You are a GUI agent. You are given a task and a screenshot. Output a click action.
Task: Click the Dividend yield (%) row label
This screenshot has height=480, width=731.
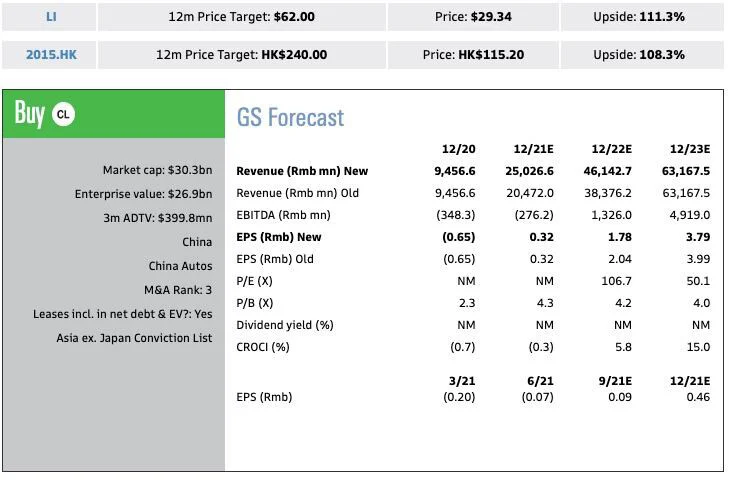[284, 325]
